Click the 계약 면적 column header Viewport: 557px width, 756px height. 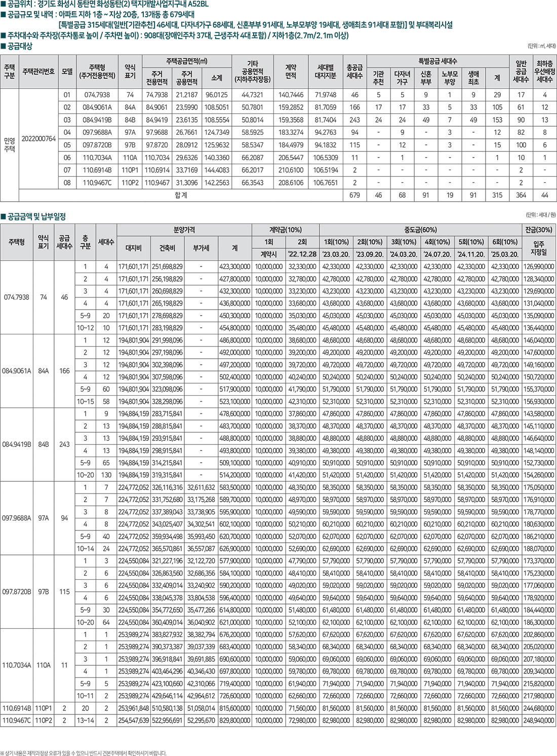291,71
